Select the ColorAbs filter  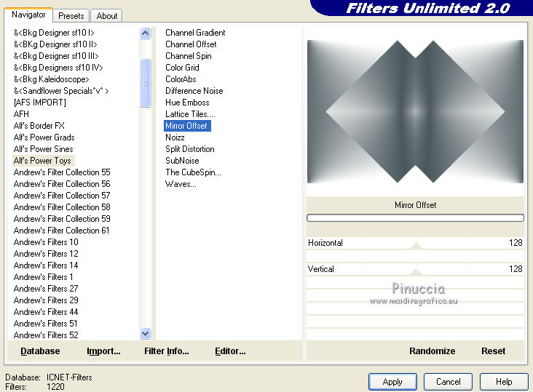[x=181, y=79]
